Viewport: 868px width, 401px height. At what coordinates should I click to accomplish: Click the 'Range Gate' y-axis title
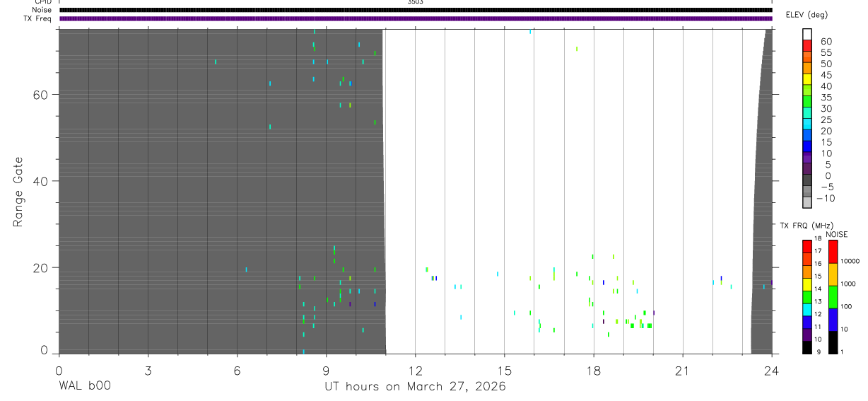pos(18,192)
